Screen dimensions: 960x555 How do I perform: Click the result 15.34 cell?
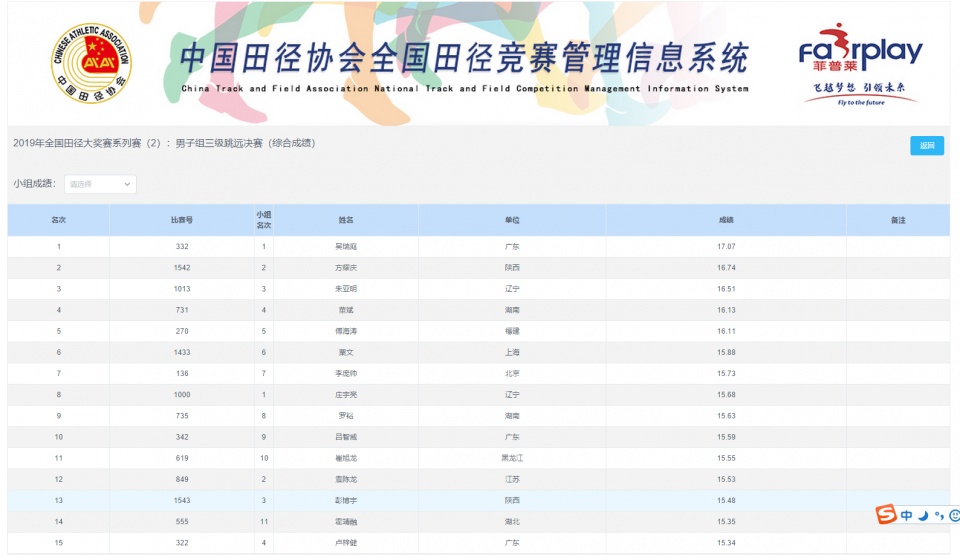point(726,542)
